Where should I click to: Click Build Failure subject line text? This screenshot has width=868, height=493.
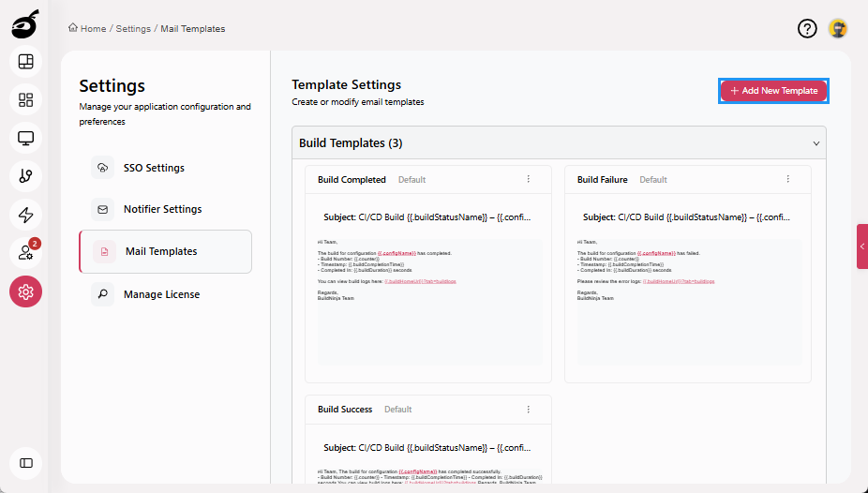pos(686,217)
